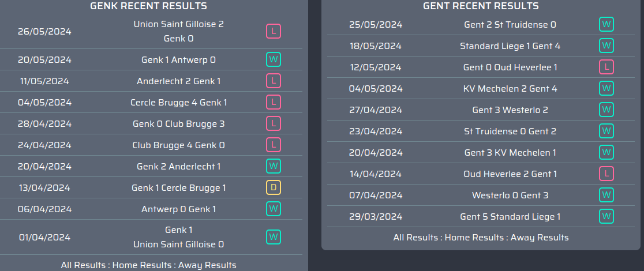Click the W badge for Westerlo 0 Gent 3
Image resolution: width=644 pixels, height=271 pixels.
coord(606,195)
